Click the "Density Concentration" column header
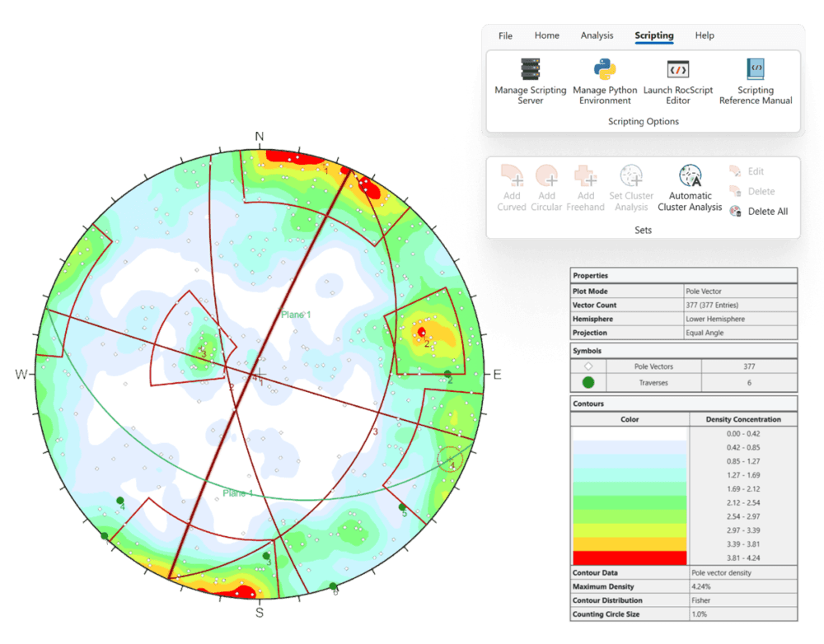 [743, 419]
